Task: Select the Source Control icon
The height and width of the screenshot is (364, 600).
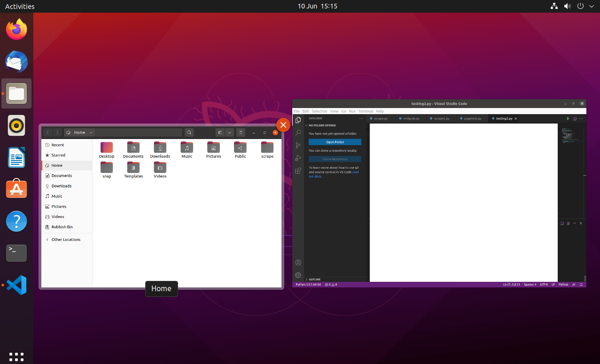Action: click(298, 145)
